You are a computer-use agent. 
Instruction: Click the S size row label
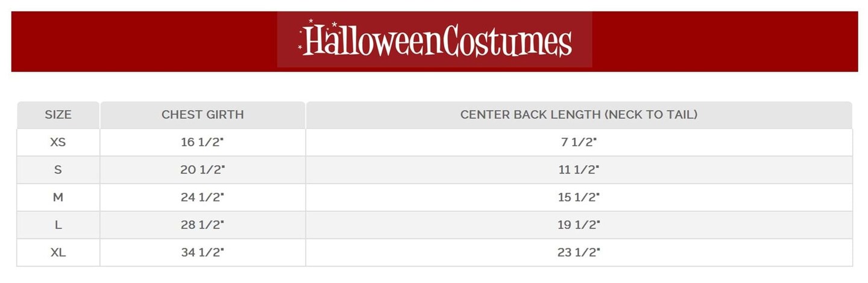coord(58,170)
